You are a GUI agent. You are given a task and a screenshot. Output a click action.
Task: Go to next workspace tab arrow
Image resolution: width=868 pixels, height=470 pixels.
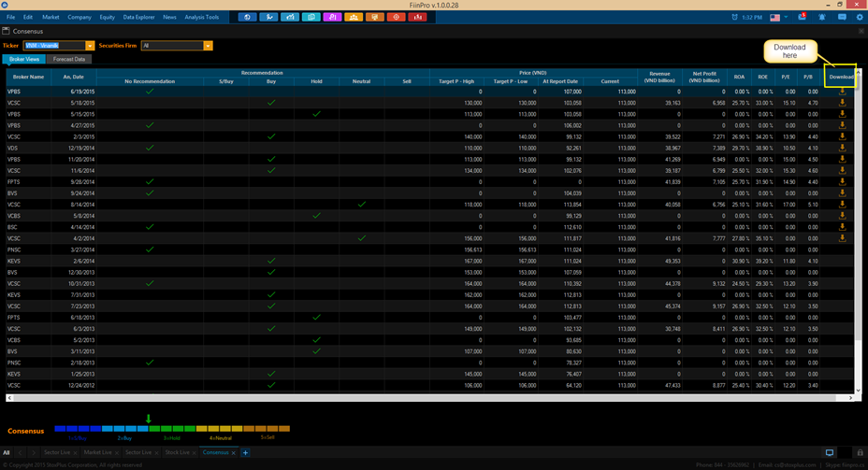click(x=34, y=452)
